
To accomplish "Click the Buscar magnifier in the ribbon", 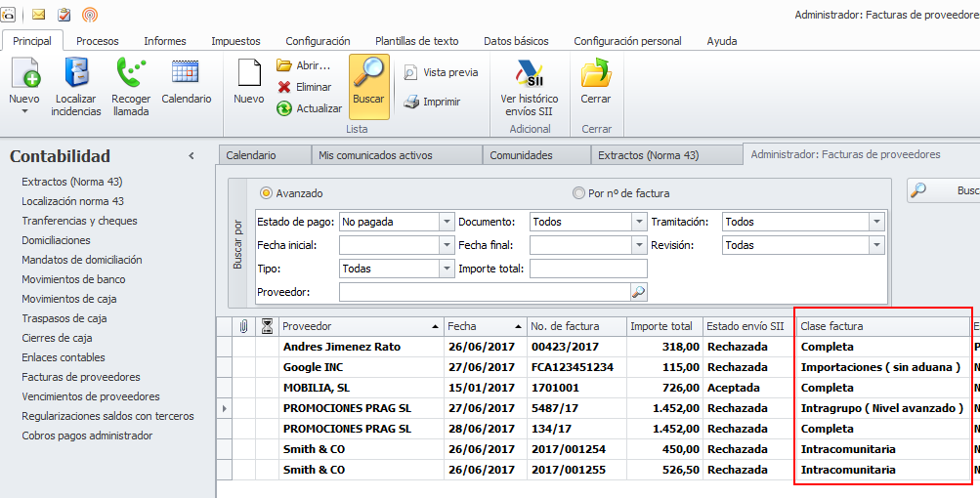I will pyautogui.click(x=368, y=74).
